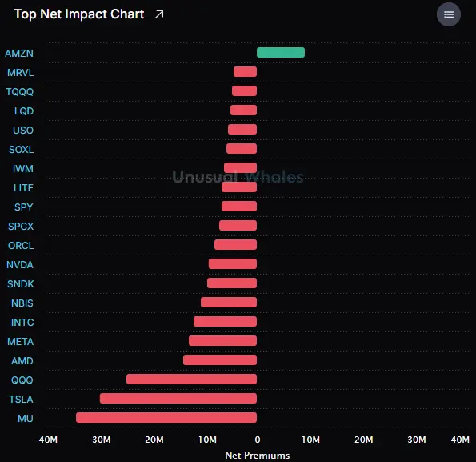Open the AMD ticker link
The image size is (476, 462).
(x=22, y=361)
